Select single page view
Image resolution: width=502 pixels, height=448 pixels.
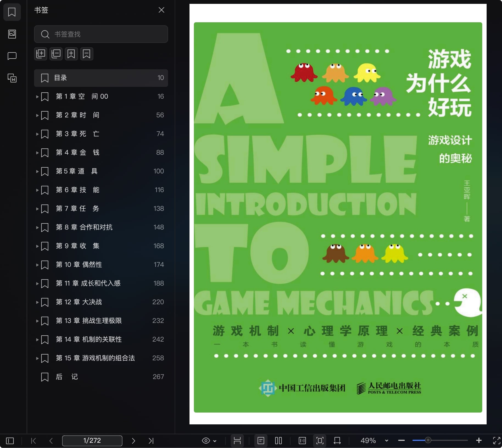tap(261, 441)
